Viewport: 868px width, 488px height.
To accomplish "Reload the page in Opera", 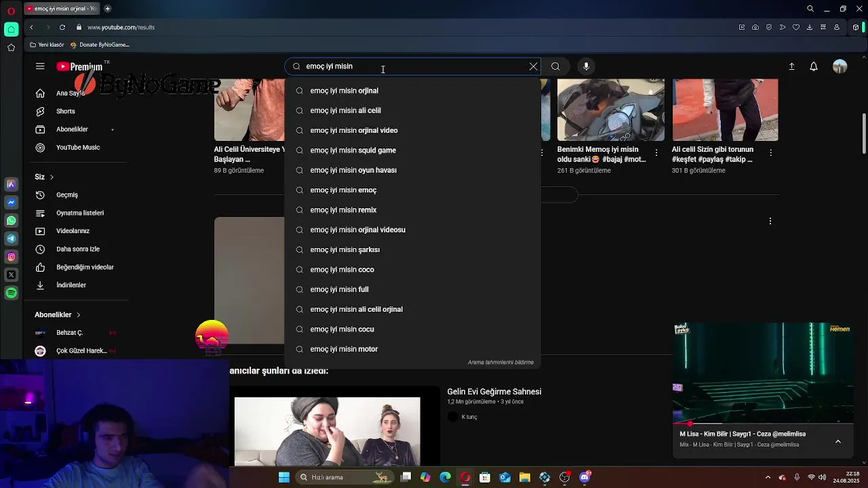I will click(62, 27).
